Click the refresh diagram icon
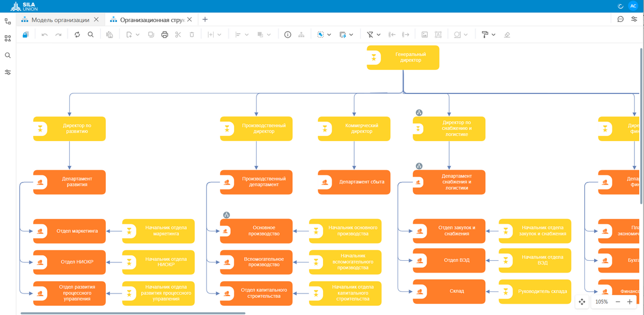This screenshot has width=644, height=315. coord(77,34)
